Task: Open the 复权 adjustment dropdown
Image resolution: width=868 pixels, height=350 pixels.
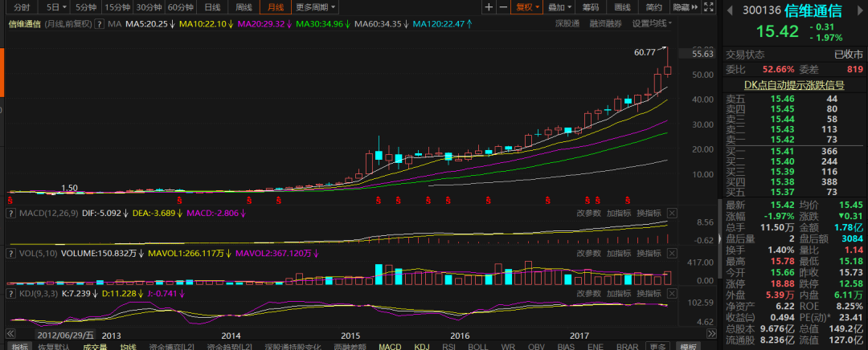Action: [526, 7]
